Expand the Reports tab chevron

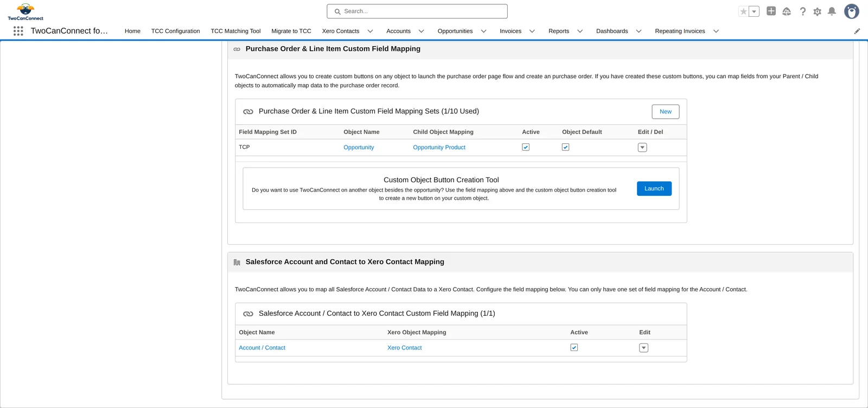580,31
